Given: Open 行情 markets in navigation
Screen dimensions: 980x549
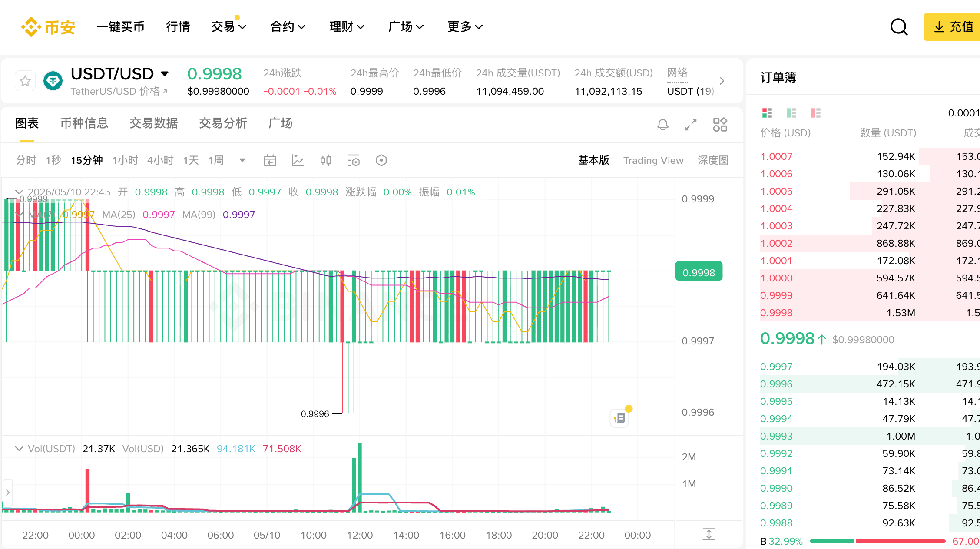Looking at the screenshot, I should 178,27.
